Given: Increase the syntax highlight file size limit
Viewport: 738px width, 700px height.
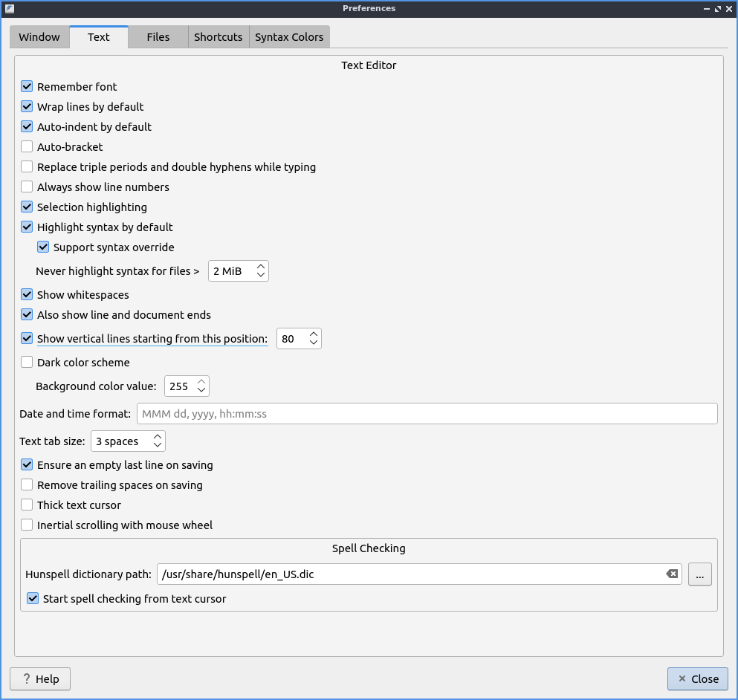Looking at the screenshot, I should 260,267.
